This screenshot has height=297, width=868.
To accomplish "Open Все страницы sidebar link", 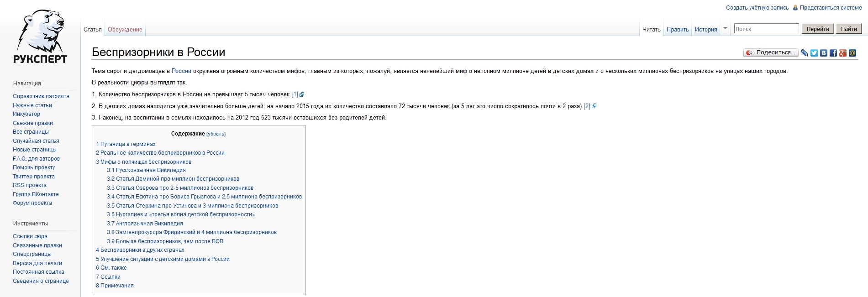I will 31,132.
